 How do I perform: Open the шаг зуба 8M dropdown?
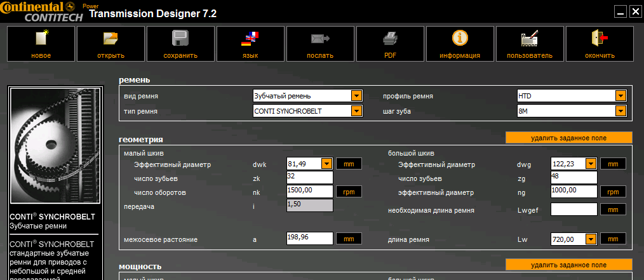(x=621, y=111)
